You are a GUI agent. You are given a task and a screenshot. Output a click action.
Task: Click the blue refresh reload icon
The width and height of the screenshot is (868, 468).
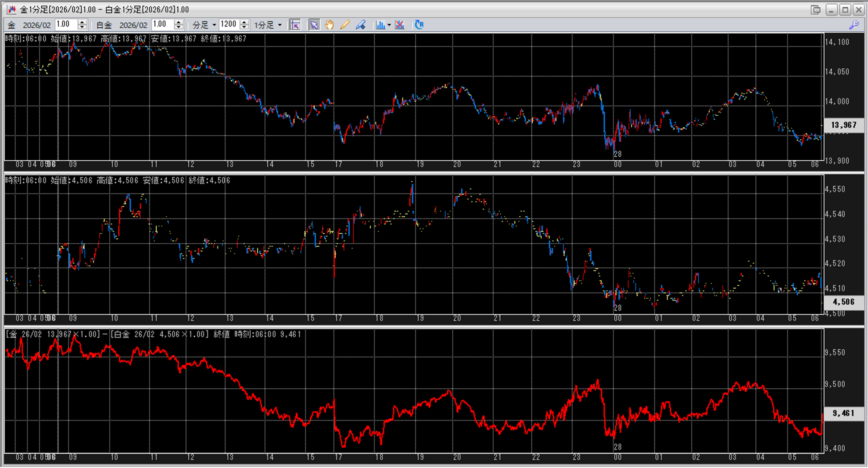point(419,25)
